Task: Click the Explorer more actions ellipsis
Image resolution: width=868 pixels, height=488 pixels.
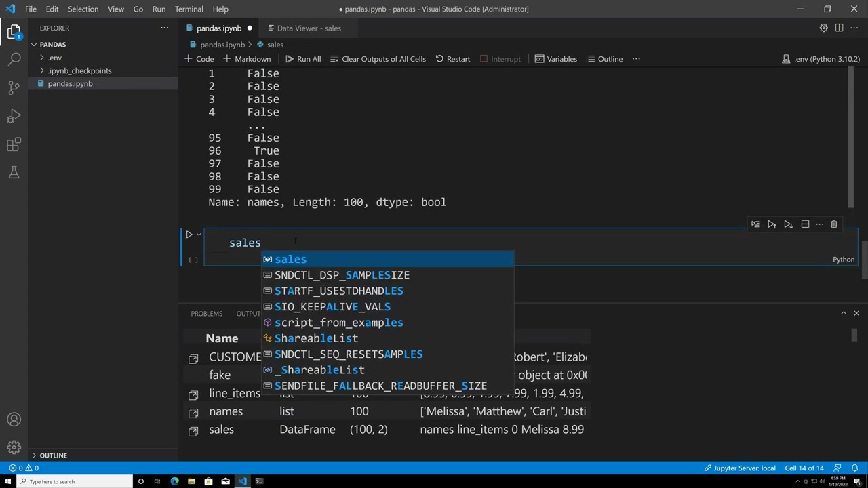Action: point(164,28)
